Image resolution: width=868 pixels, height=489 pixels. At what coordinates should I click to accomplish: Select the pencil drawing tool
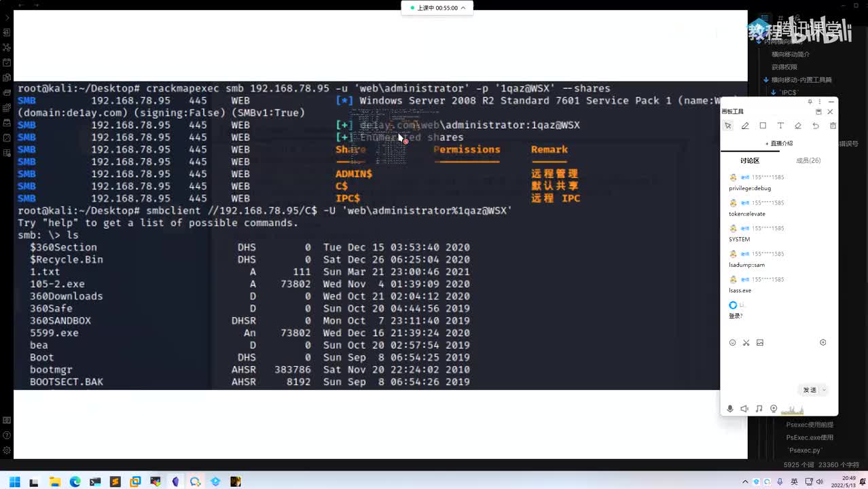(745, 126)
